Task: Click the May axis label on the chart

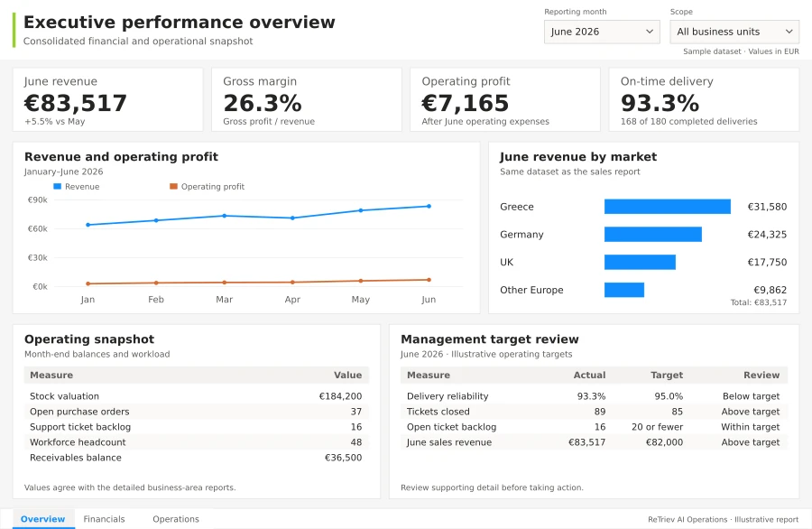Action: pos(360,300)
